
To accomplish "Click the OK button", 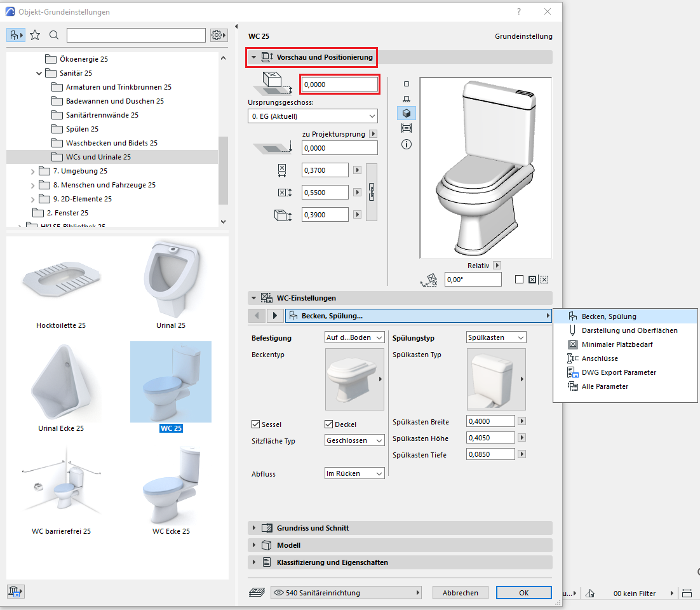I will pos(523,593).
